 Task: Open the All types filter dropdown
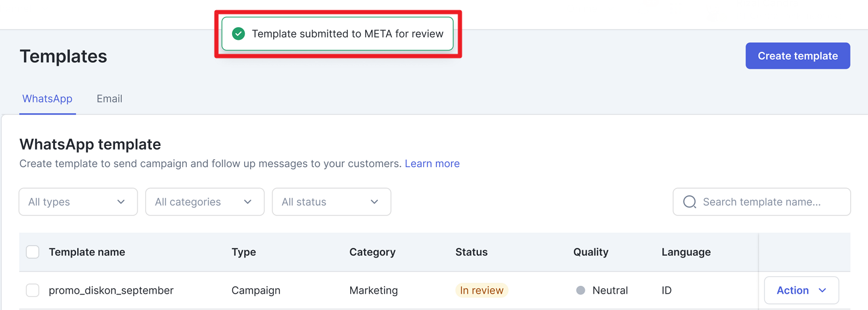coord(78,202)
